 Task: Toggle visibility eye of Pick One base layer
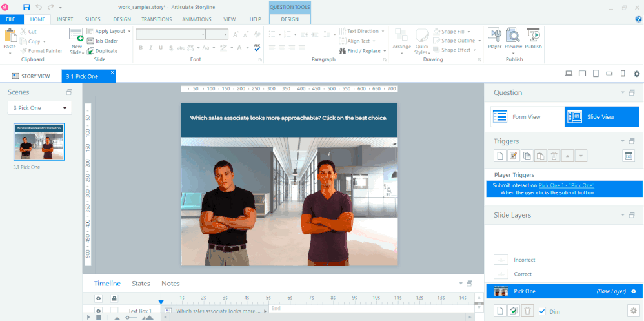point(634,291)
